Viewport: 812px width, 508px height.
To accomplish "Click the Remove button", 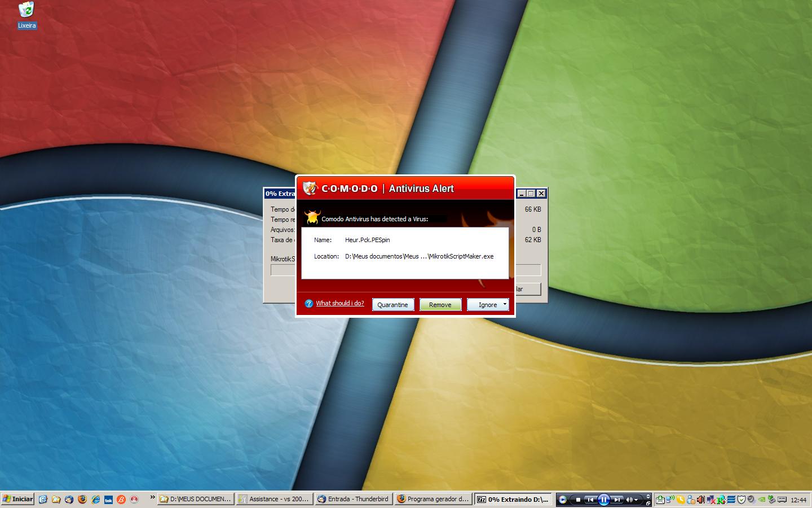I will (x=440, y=305).
